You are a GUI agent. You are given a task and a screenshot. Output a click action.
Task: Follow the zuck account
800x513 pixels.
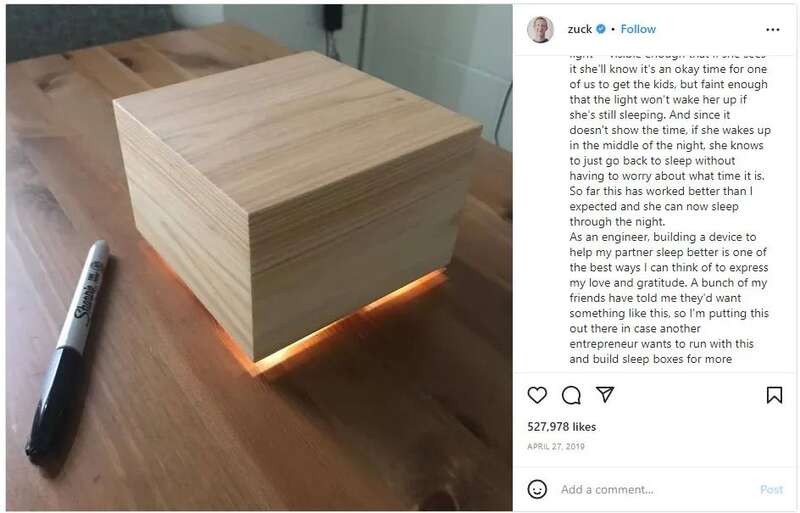[638, 29]
